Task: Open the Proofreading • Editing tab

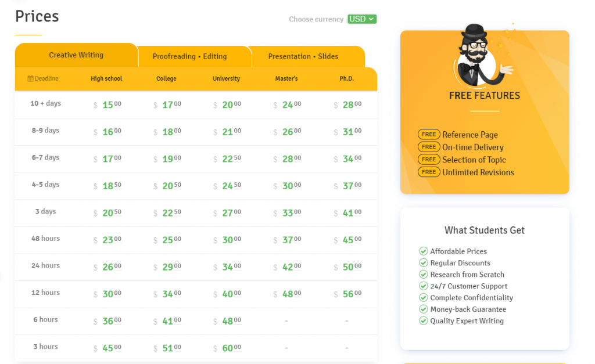Action: click(190, 56)
